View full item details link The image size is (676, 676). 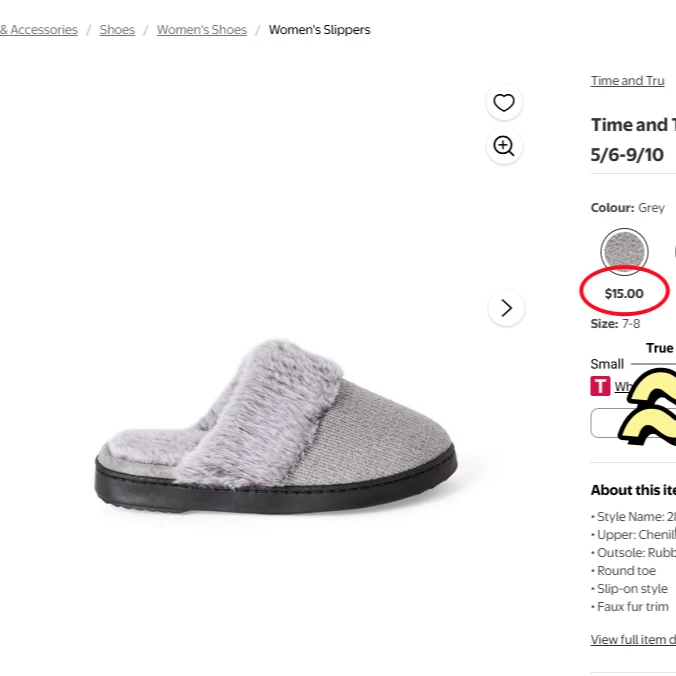pyautogui.click(x=633, y=640)
